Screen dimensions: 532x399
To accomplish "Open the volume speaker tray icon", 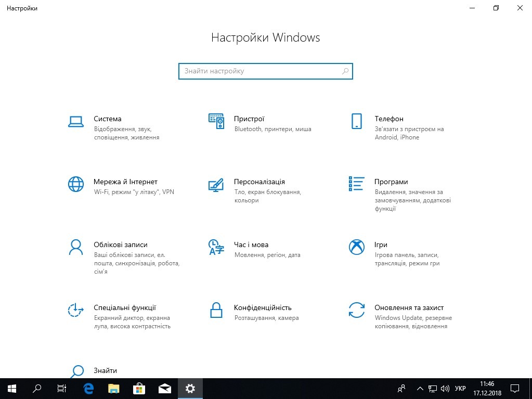I will 445,389.
